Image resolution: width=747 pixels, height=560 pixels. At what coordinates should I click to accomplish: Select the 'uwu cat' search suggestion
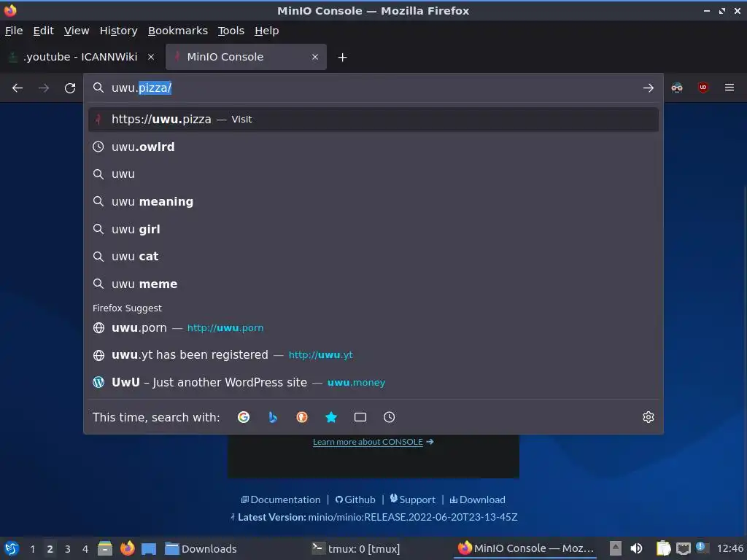373,257
